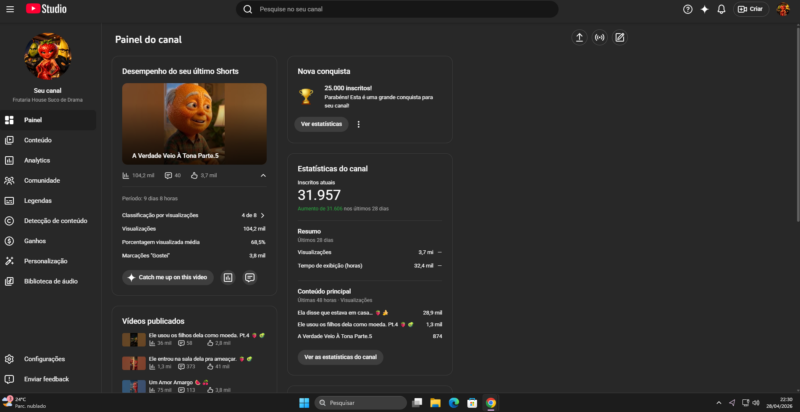The width and height of the screenshot is (800, 412).
Task: Collapse the Shorts performance details chevron
Action: [x=263, y=175]
